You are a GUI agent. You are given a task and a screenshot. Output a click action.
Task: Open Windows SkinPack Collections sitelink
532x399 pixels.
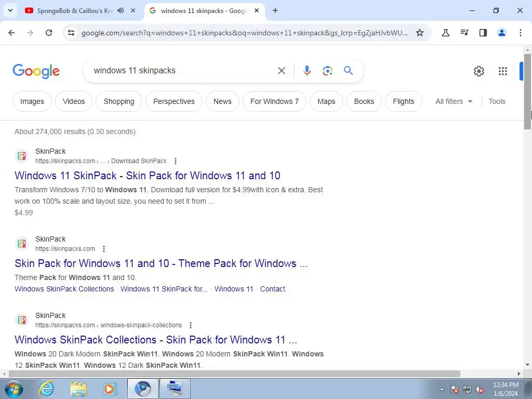(x=64, y=289)
